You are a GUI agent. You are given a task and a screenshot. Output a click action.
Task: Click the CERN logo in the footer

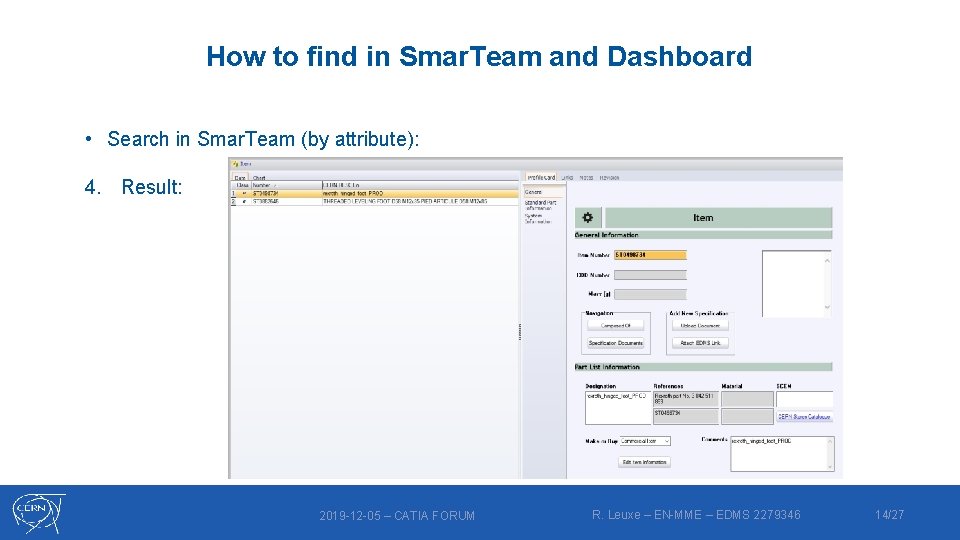pos(39,513)
